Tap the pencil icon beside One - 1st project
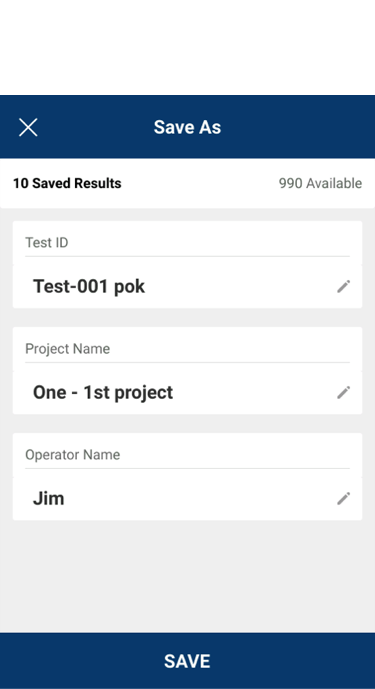Viewport: 375px width, 689px height. click(x=343, y=392)
